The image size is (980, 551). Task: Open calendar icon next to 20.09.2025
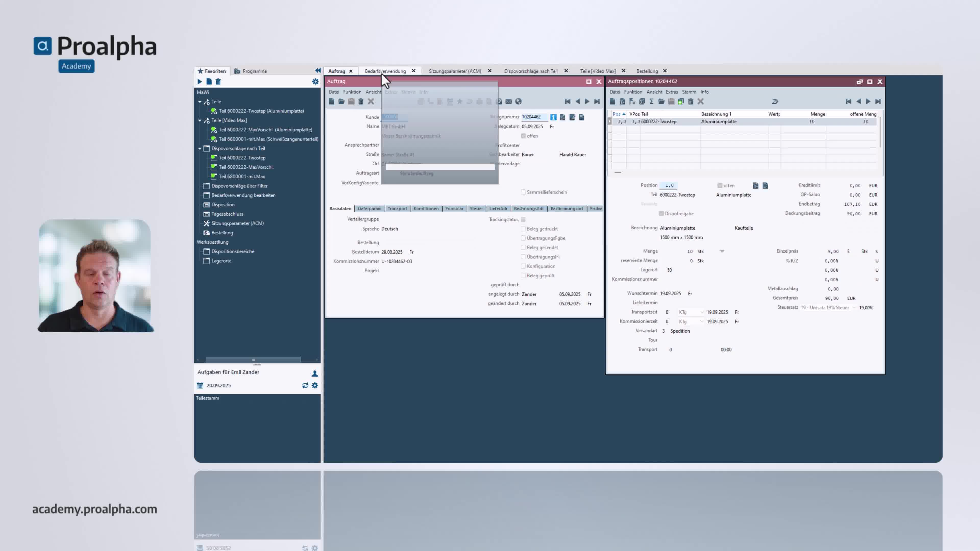pyautogui.click(x=200, y=385)
